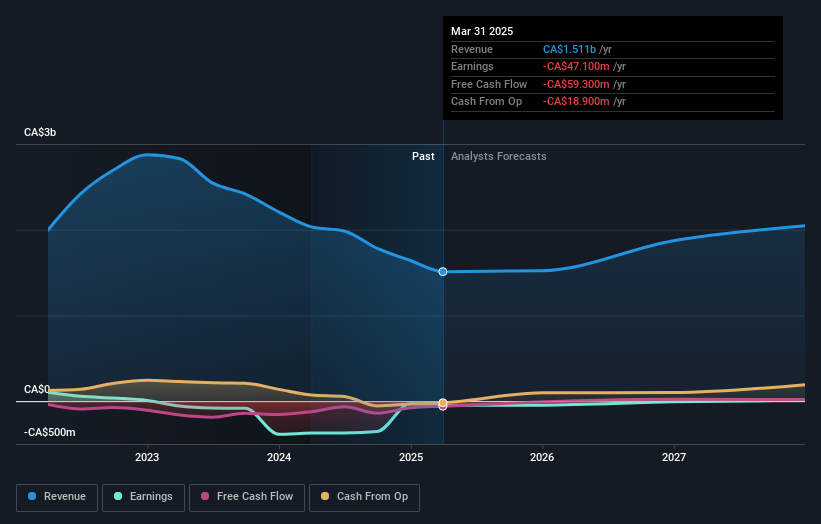Click the orange Cash From Op legend dot
Screen dimensions: 821x524
click(x=325, y=496)
